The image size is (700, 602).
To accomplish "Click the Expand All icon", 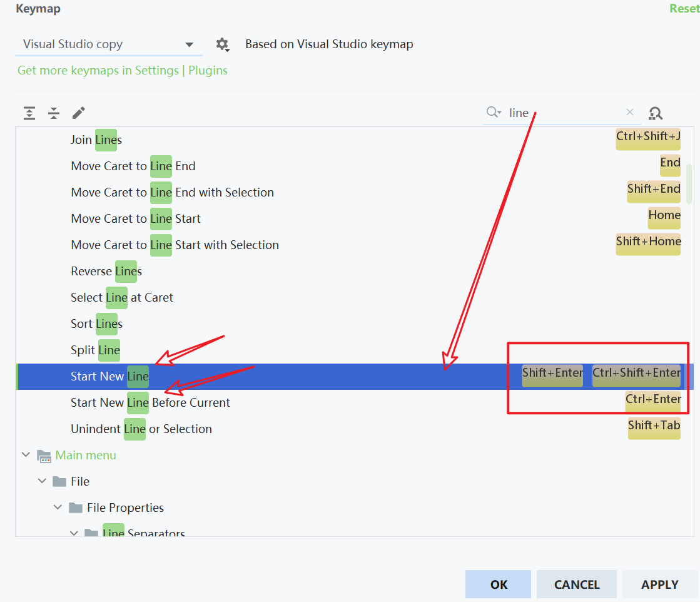I will pyautogui.click(x=29, y=113).
